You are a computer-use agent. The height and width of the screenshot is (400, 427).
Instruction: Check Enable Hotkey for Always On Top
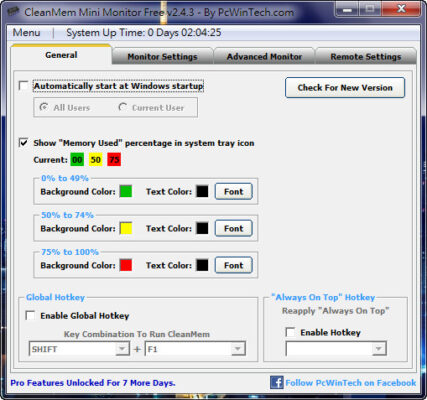[290, 332]
